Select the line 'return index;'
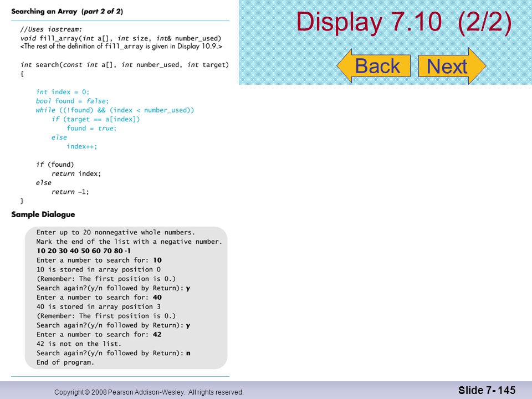 click(76, 173)
